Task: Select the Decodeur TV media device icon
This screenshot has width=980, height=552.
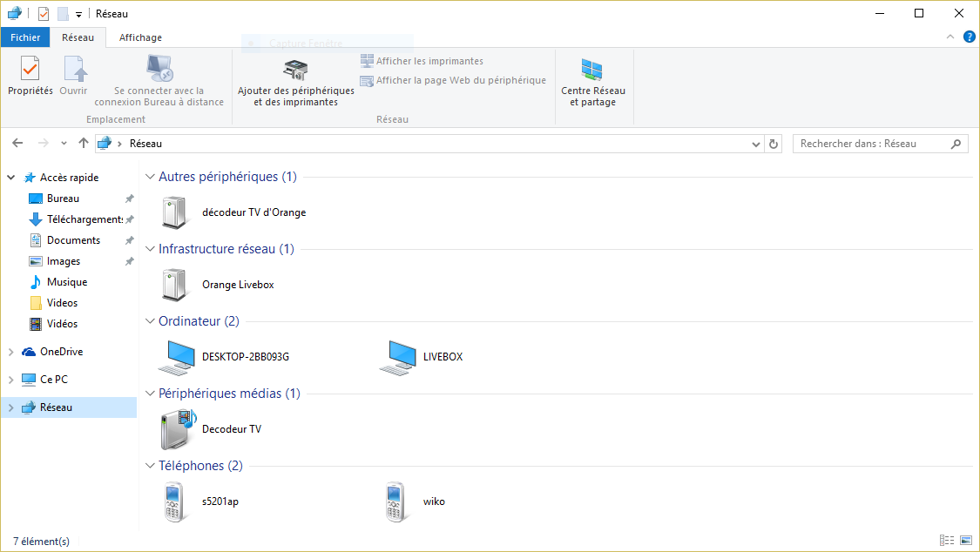Action: coord(178,429)
